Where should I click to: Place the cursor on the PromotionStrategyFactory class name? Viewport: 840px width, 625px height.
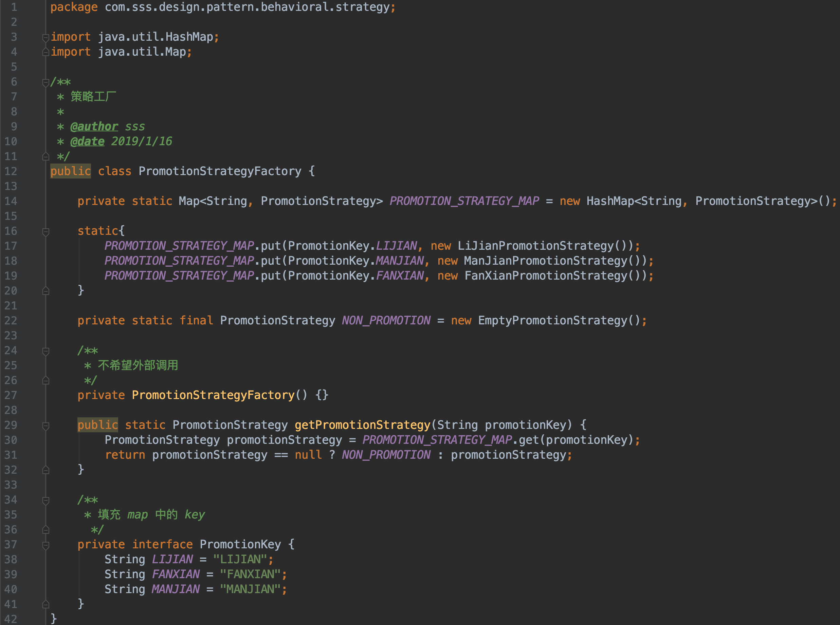220,171
